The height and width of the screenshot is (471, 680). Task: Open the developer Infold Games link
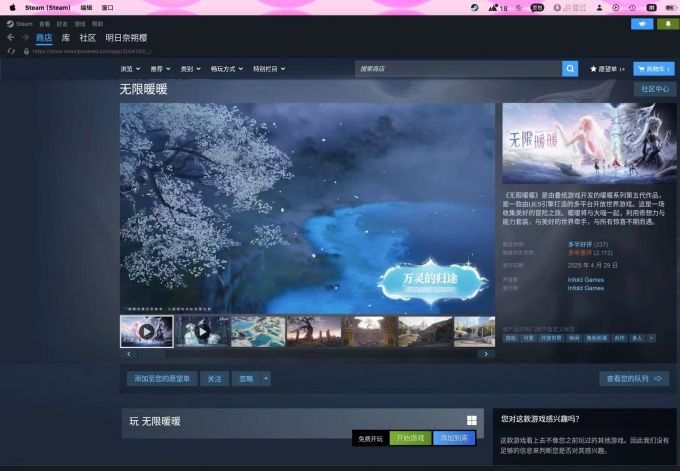coord(585,280)
